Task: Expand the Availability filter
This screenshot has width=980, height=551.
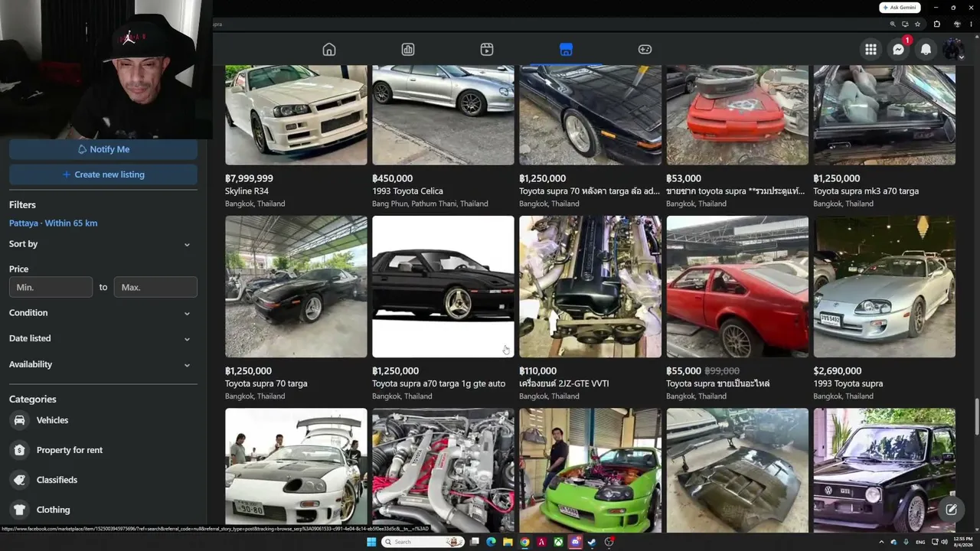Action: click(x=103, y=364)
